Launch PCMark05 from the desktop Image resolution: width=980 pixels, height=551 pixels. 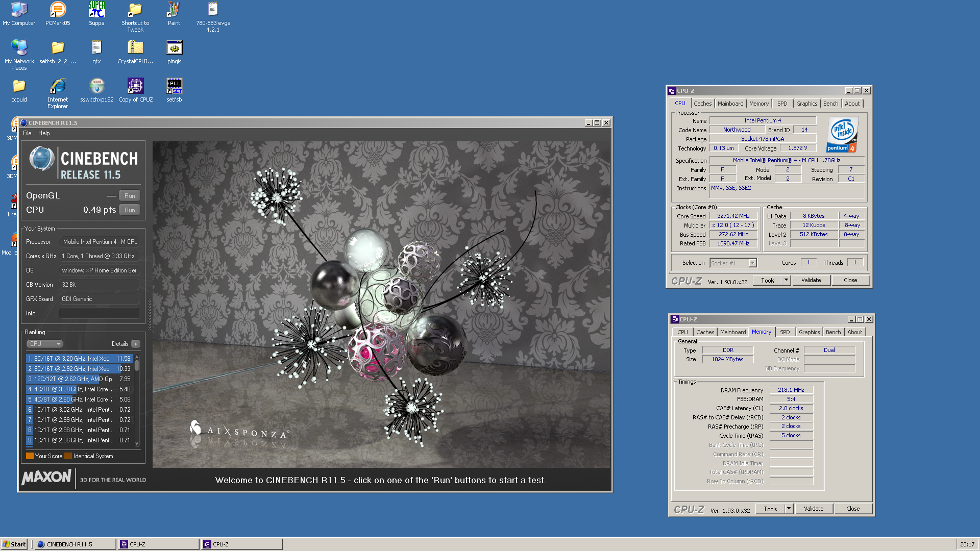tap(58, 14)
